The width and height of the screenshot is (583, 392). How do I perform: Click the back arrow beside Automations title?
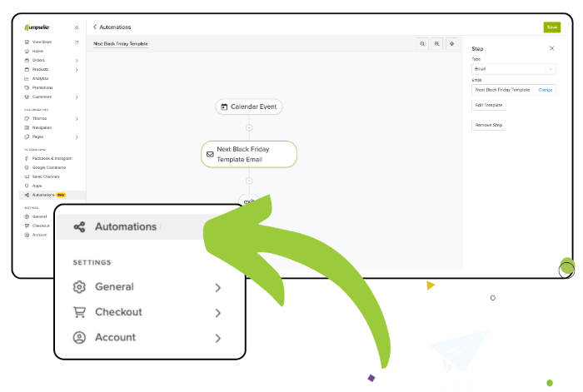tap(95, 27)
